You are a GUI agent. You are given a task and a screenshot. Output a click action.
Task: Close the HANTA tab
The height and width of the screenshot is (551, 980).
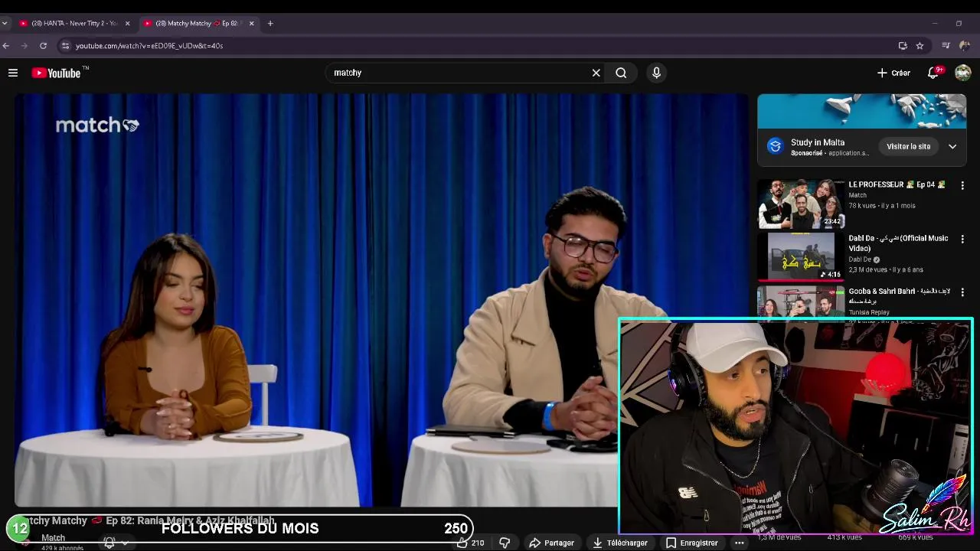coord(127,24)
